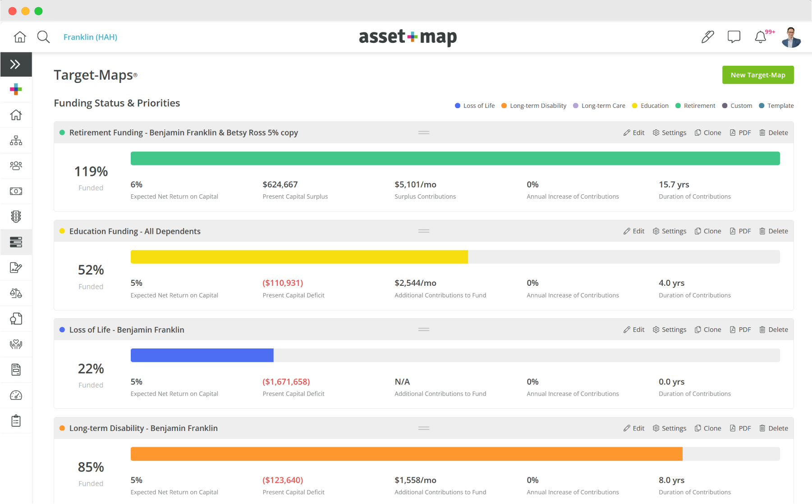Clone the Education Funding target-map

pos(708,231)
